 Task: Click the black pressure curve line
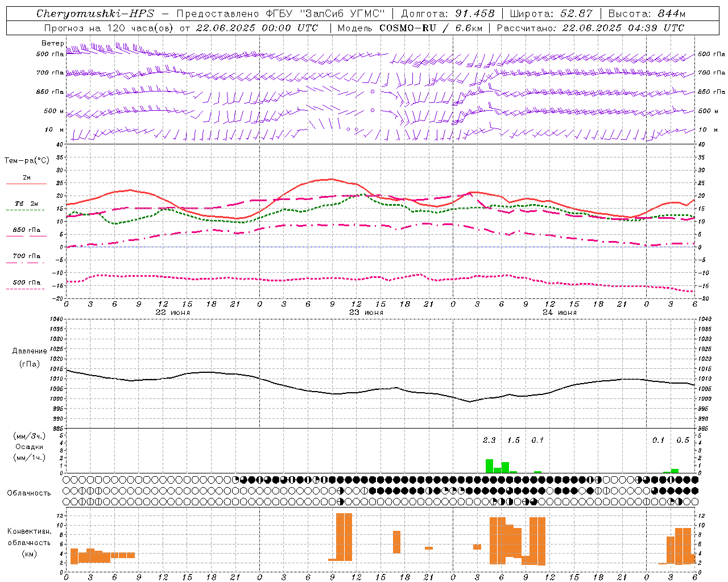click(380, 389)
